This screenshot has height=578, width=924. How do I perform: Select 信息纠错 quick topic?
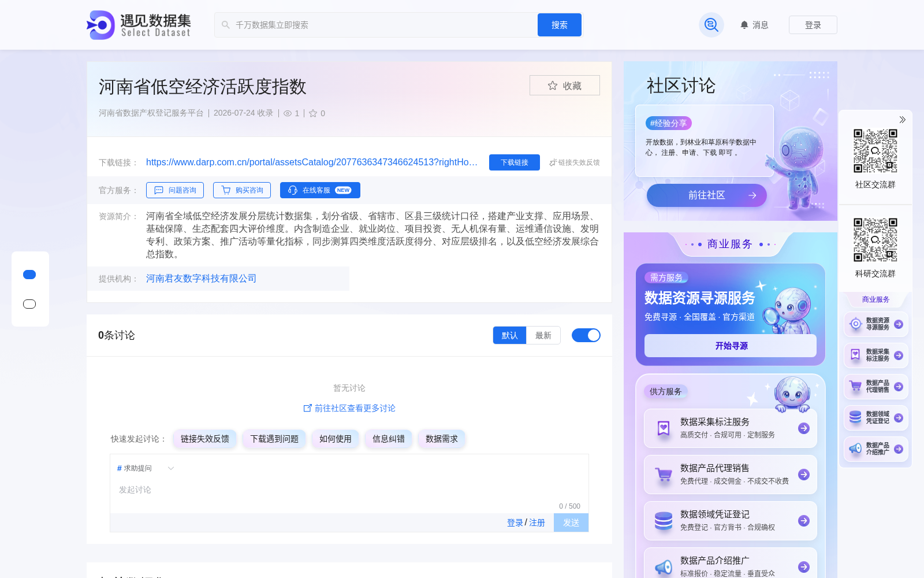(x=389, y=439)
